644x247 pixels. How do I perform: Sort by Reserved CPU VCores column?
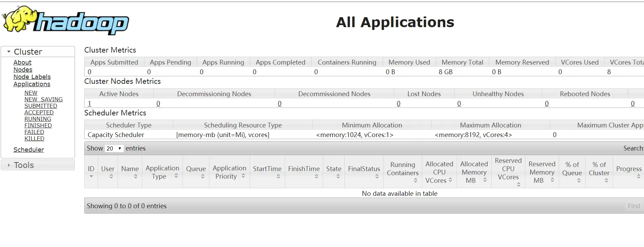coord(508,171)
